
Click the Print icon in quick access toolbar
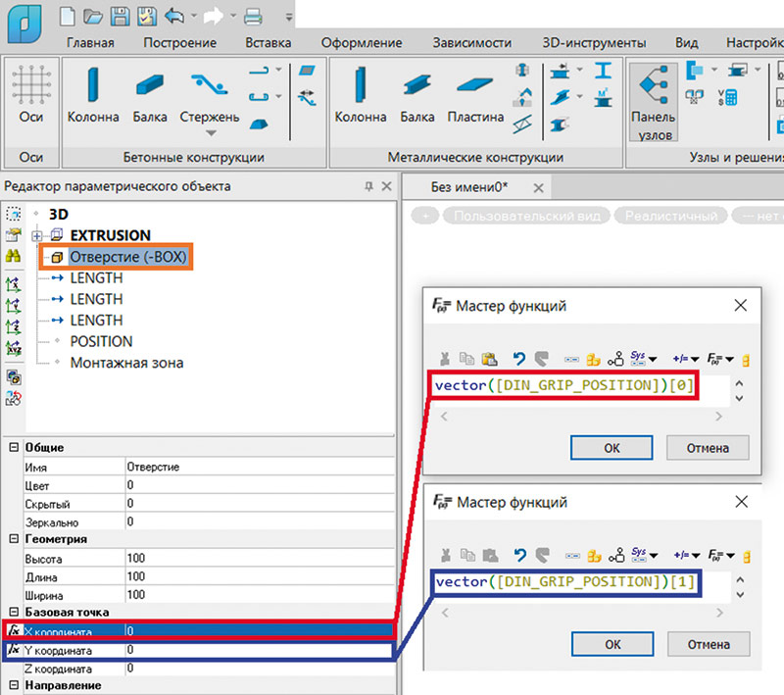(252, 17)
